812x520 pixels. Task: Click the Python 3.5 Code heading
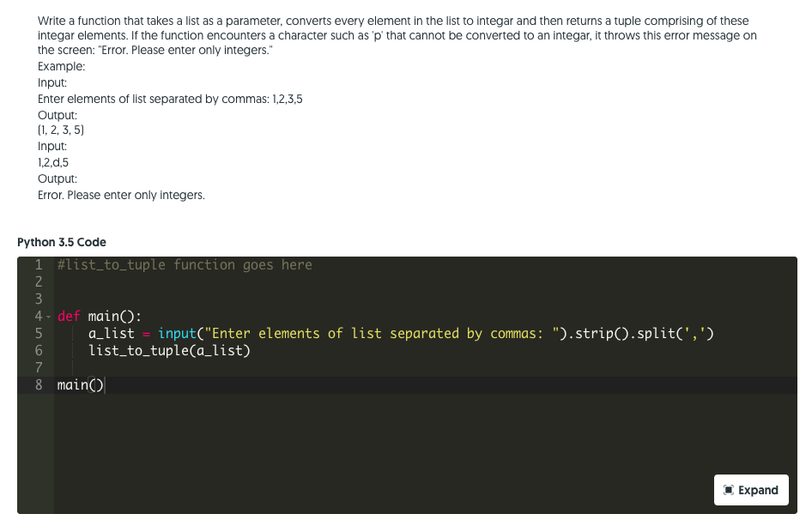point(63,242)
